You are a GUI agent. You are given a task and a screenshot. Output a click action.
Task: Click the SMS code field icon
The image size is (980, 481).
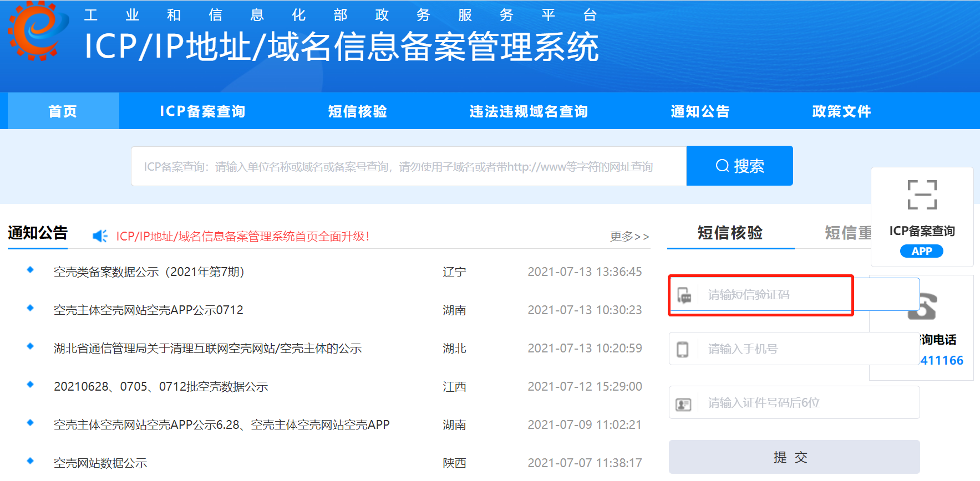coord(684,295)
